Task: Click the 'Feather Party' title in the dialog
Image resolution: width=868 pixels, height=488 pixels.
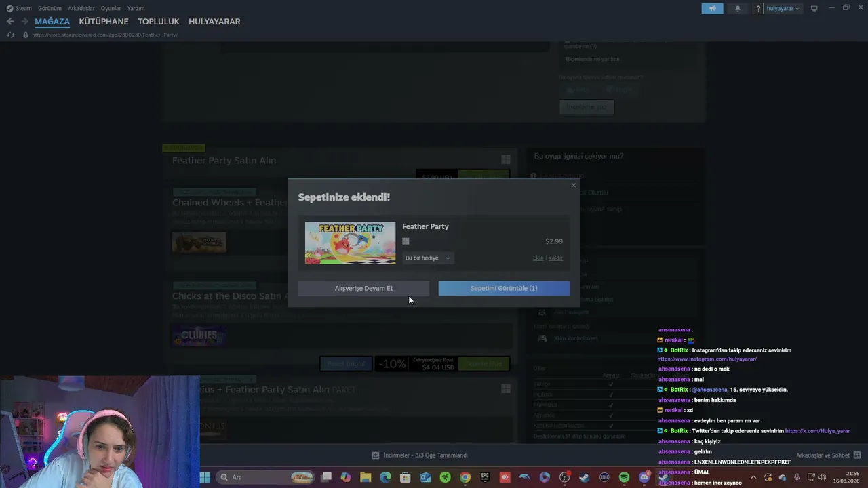Action: pos(425,226)
